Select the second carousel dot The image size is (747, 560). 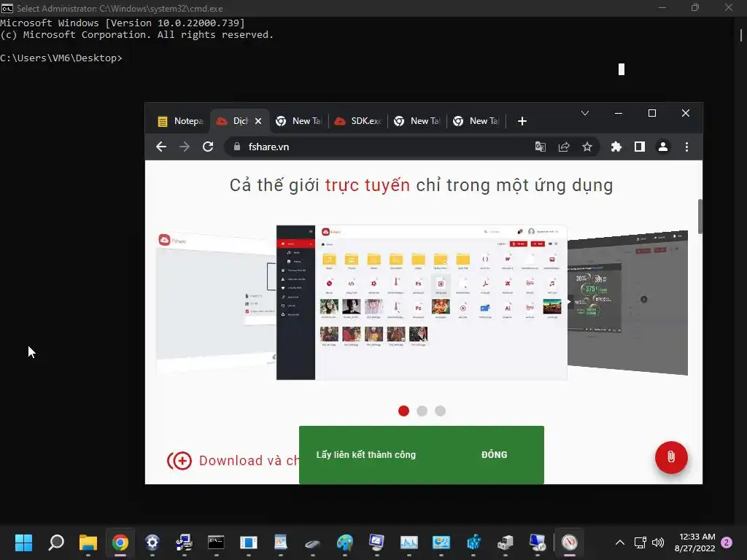422,411
